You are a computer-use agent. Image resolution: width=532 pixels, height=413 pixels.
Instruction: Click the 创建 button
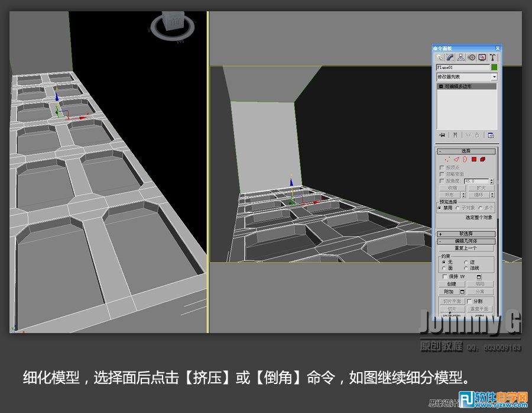point(452,284)
